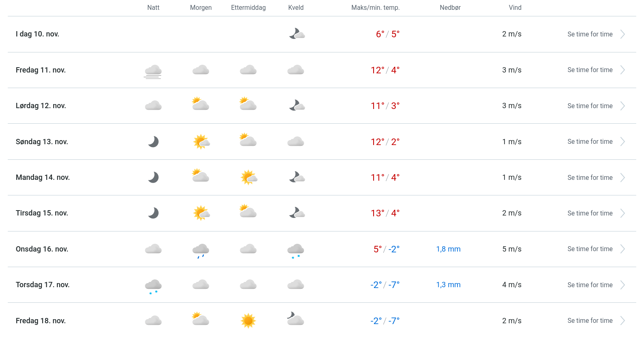
Task: Open 'Se time for time' for Tirsdag 15. nov.
Action: click(590, 213)
